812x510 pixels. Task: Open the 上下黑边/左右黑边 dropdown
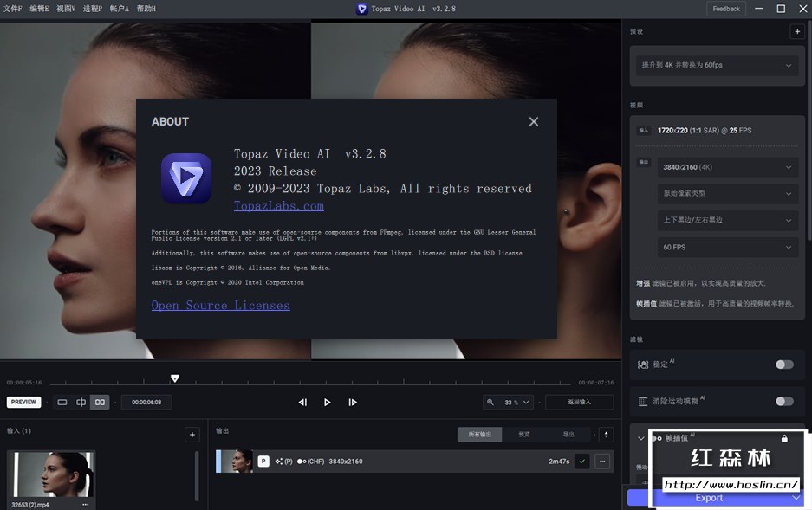(728, 220)
